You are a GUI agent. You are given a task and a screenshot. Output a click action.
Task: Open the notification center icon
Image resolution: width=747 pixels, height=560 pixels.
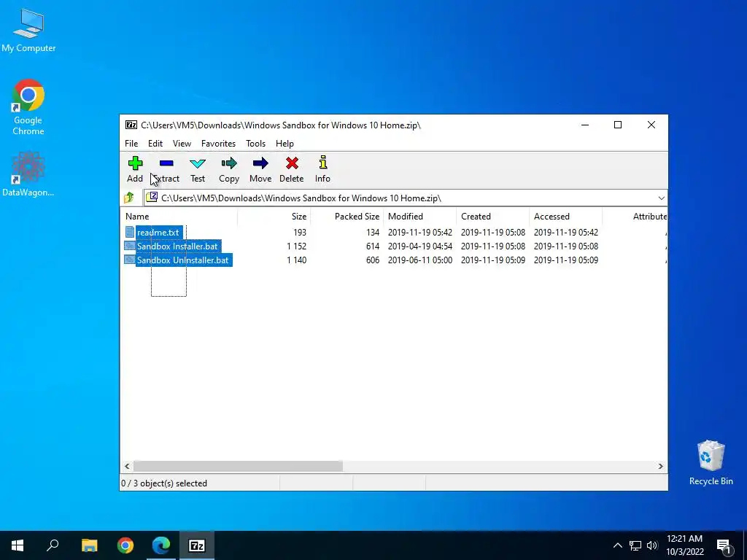pos(724,545)
